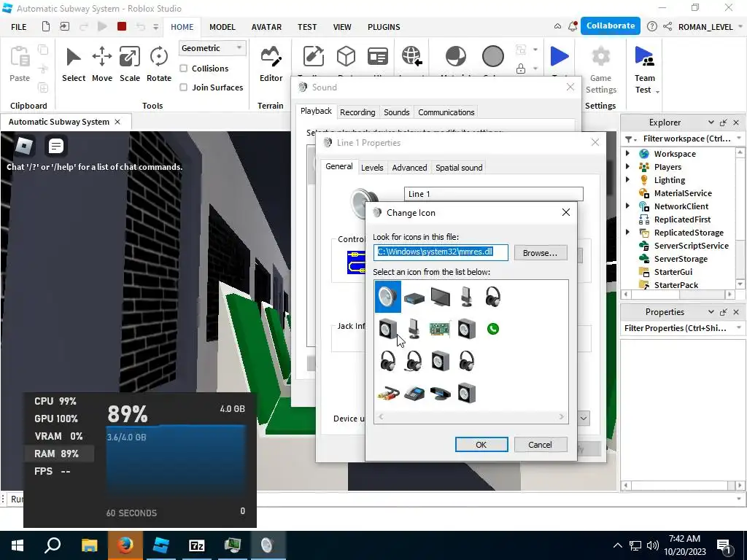Click the Browse... button
The image size is (747, 560).
(540, 253)
